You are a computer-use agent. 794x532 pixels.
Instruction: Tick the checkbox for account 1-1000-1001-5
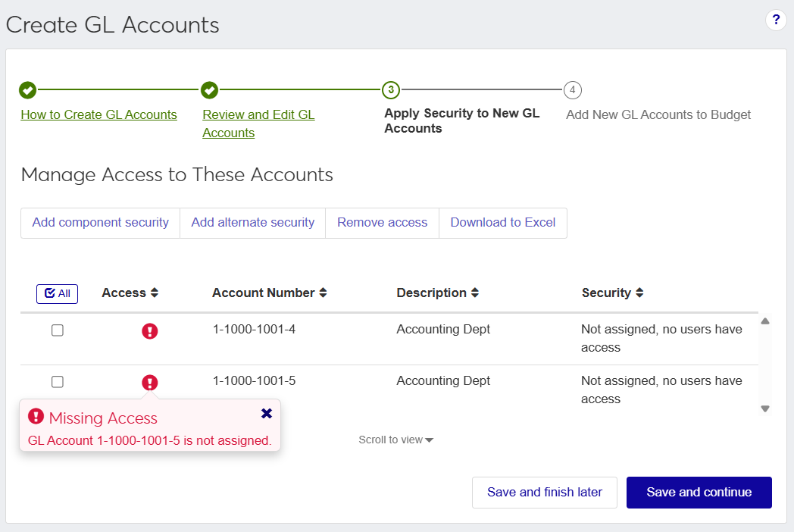pos(57,382)
